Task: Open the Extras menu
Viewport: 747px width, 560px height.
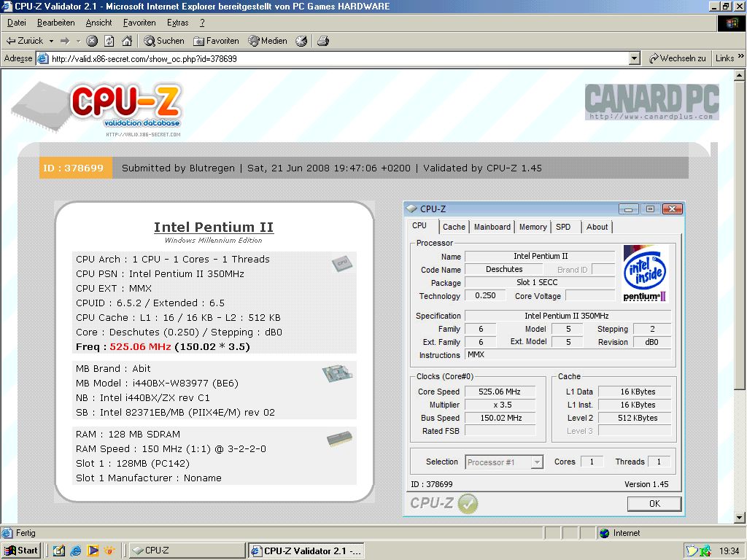Action: [178, 23]
